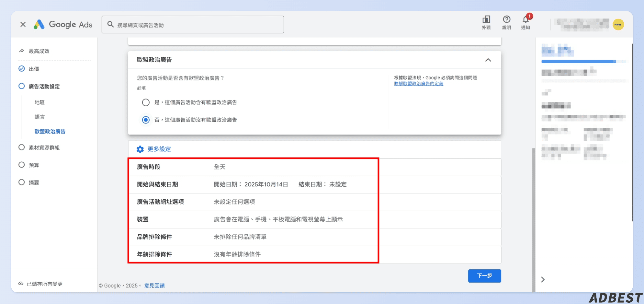
Task: Open the 素材資源群組 step
Action: 44,147
